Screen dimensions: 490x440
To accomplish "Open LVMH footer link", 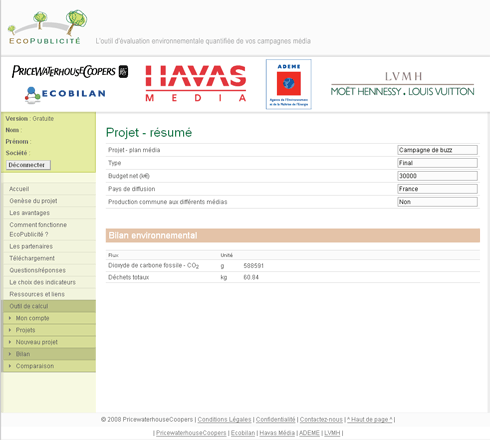I will click(332, 433).
